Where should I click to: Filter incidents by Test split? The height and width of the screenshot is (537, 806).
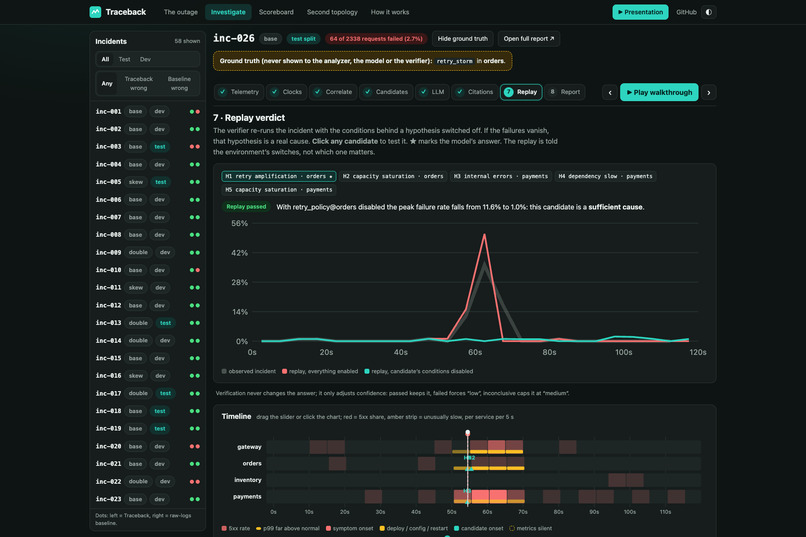click(124, 59)
